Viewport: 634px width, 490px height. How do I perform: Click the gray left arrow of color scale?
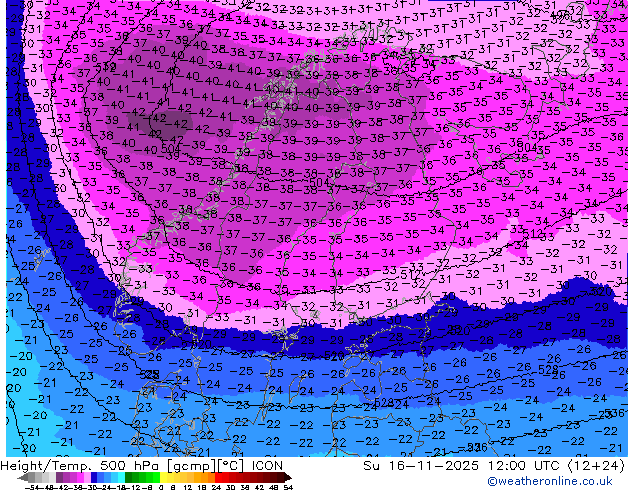23,477
